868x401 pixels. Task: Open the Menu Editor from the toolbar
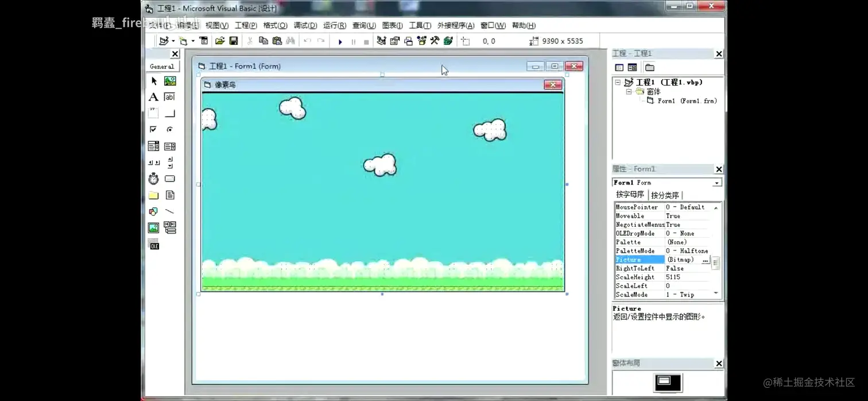(x=203, y=41)
